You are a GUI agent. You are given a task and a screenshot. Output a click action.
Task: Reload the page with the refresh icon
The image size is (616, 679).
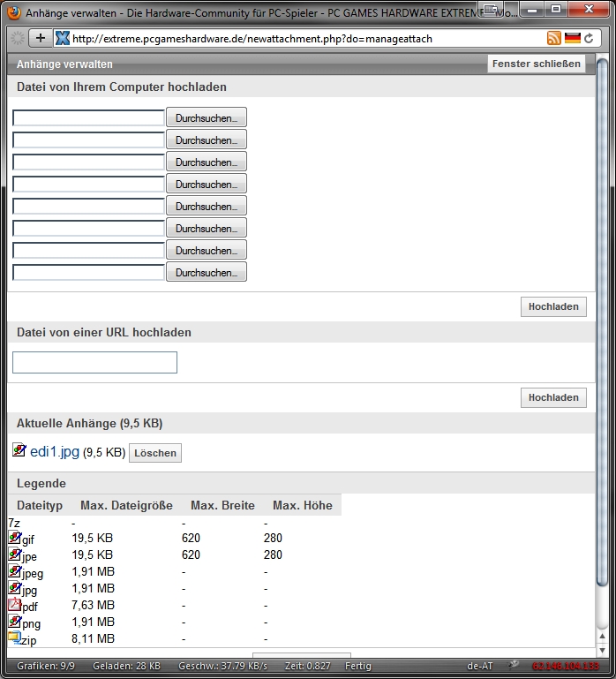click(x=589, y=39)
